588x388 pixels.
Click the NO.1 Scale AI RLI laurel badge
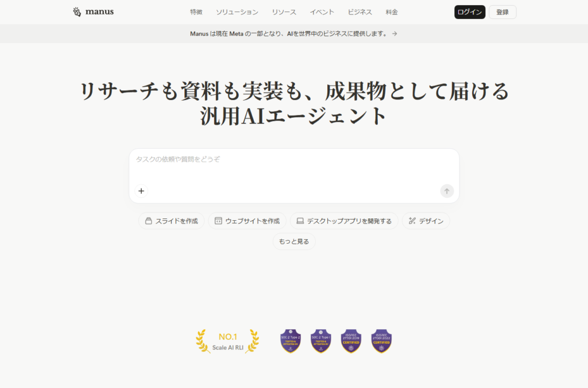coord(227,341)
